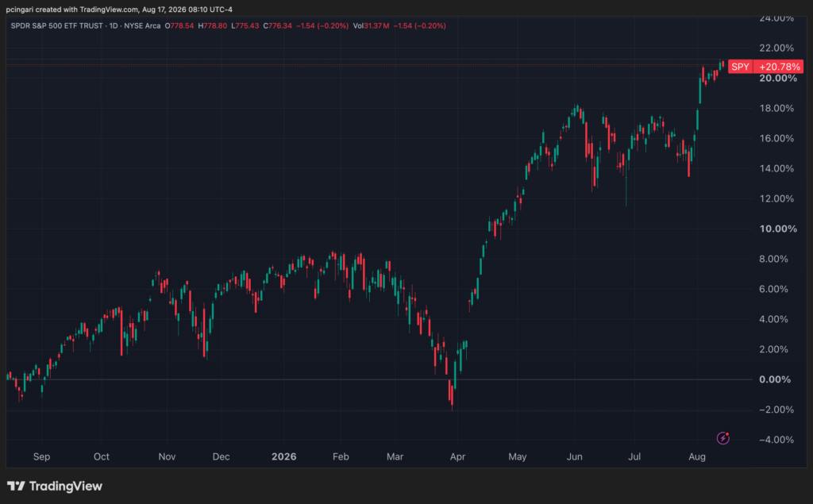This screenshot has width=813, height=504.
Task: Click the May label on time axis
Action: [518, 457]
